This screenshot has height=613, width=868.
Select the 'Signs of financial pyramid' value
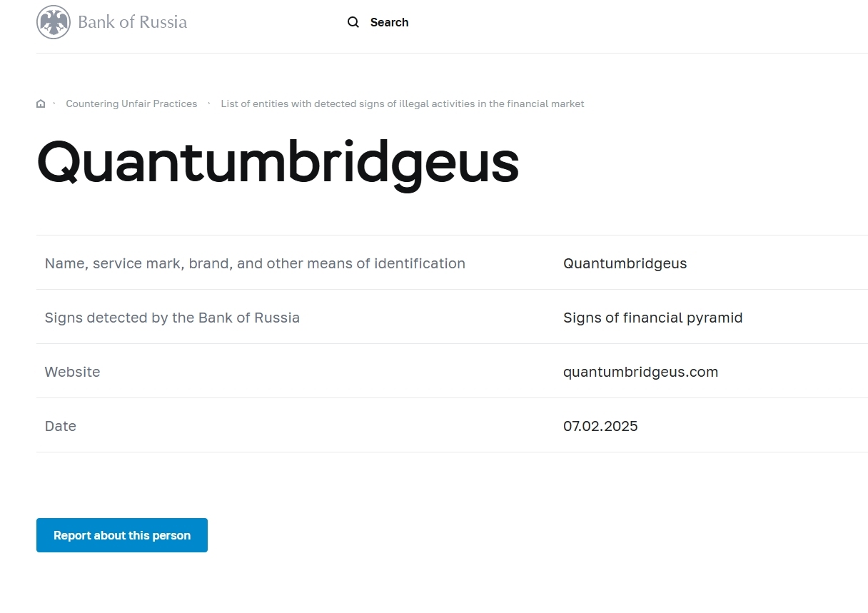652,318
